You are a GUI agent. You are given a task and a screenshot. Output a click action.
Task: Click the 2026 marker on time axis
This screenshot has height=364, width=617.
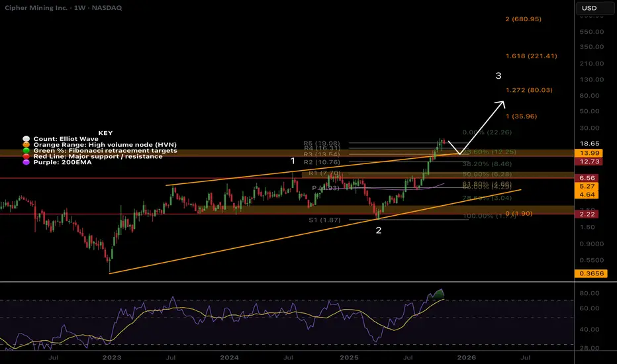point(466,357)
